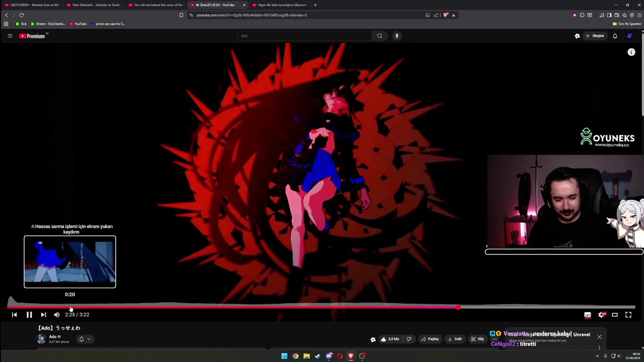Viewport: 644px width, 362px height.
Task: Skip to the next video in playlist
Action: point(43,315)
